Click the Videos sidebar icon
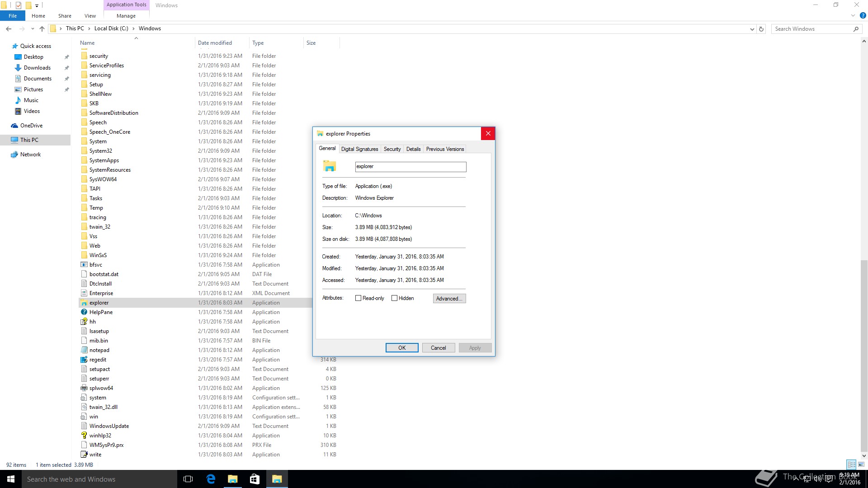This screenshot has height=488, width=868. click(18, 111)
